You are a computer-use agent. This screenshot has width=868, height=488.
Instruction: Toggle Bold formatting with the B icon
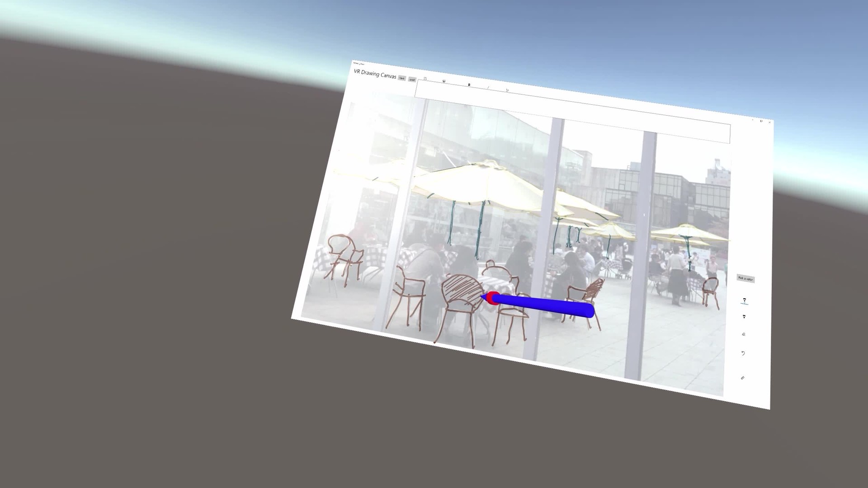tap(469, 85)
